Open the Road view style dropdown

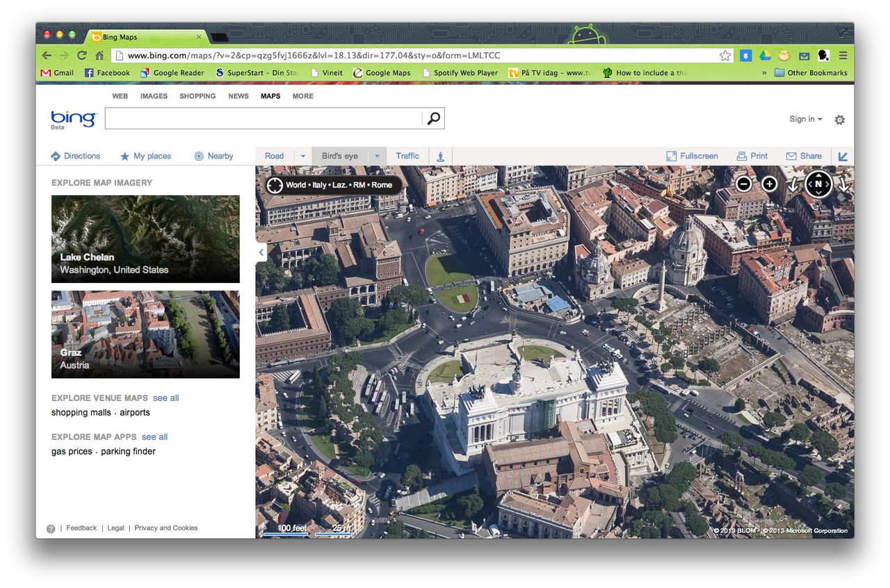302,156
